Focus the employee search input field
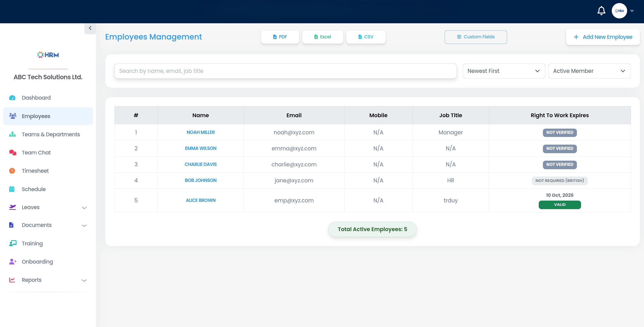644x327 pixels. [285, 71]
